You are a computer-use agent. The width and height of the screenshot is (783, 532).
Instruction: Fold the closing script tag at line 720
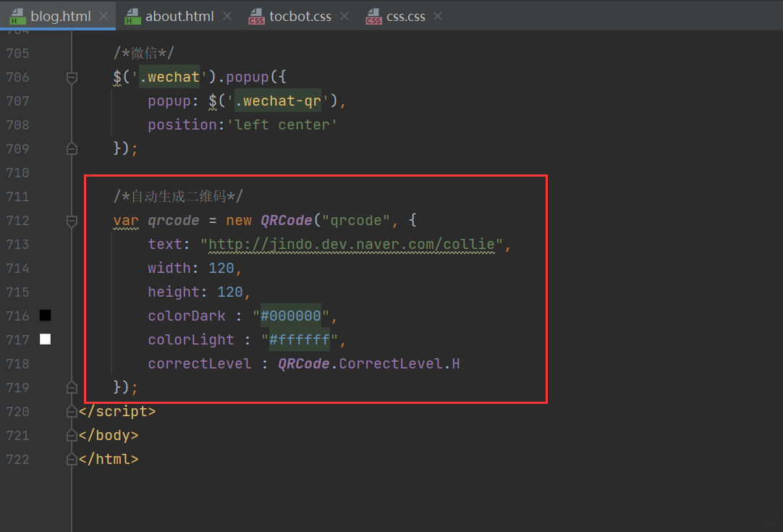[x=72, y=412]
